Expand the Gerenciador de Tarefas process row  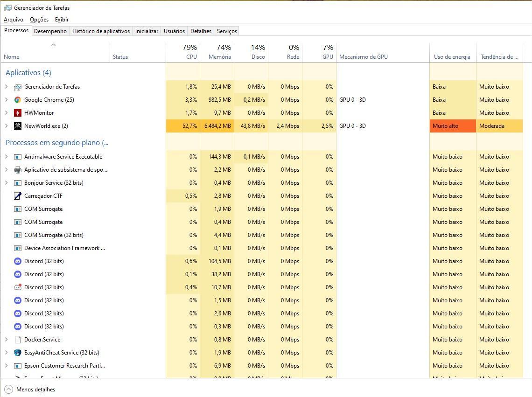6,87
